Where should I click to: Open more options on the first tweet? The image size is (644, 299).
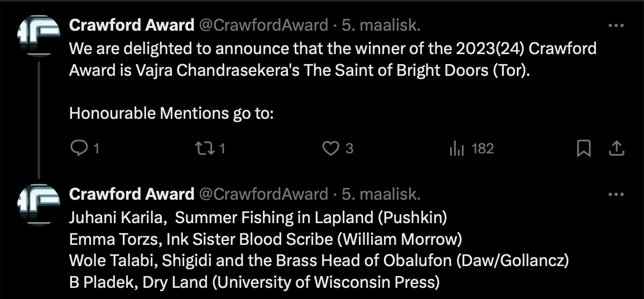tap(616, 26)
